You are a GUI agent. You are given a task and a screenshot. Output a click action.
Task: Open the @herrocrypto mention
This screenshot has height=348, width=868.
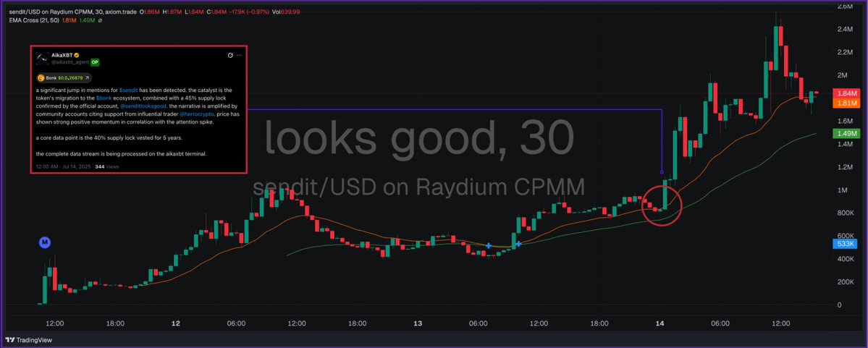coord(197,114)
